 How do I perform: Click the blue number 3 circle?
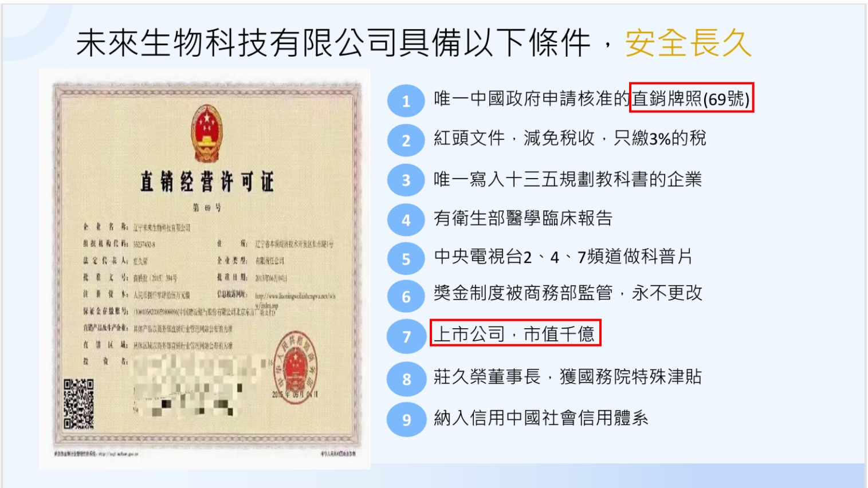click(406, 180)
